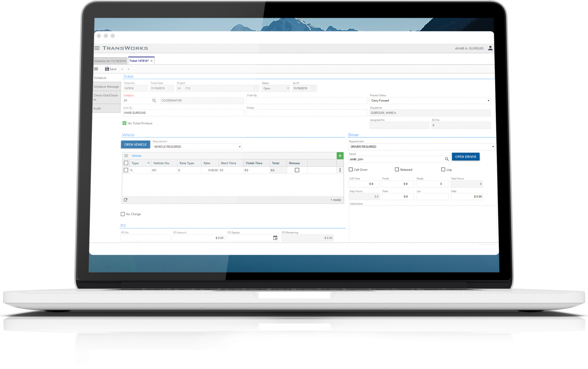Enable the No Charge checkbox
Viewport: 588px width, 369px height.
[x=123, y=214]
